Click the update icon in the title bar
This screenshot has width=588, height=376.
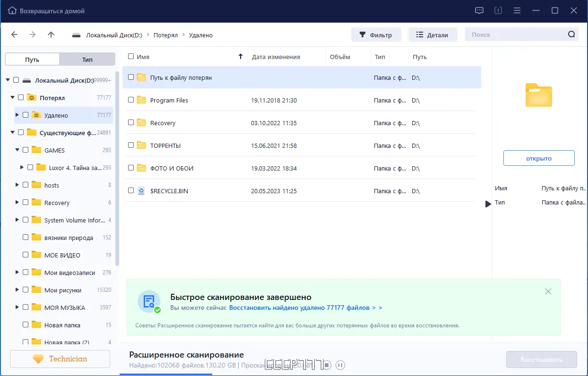click(x=498, y=10)
